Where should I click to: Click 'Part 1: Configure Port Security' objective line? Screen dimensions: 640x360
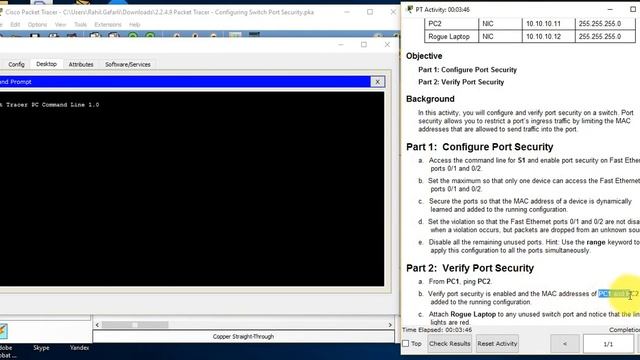467,70
